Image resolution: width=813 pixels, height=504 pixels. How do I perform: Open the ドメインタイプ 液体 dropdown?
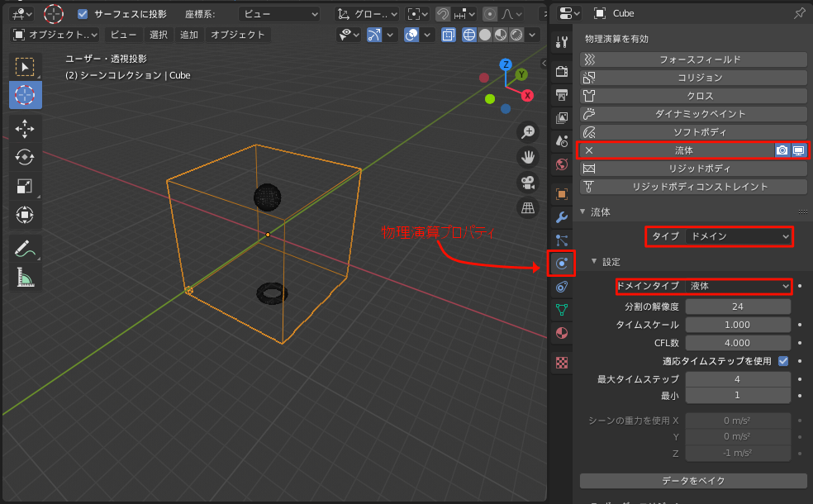(x=738, y=286)
